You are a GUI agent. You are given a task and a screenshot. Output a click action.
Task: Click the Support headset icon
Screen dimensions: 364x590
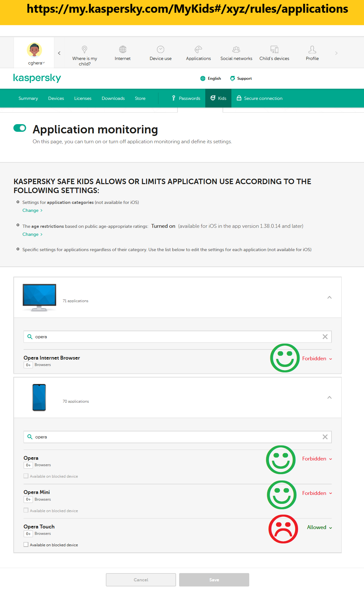233,78
